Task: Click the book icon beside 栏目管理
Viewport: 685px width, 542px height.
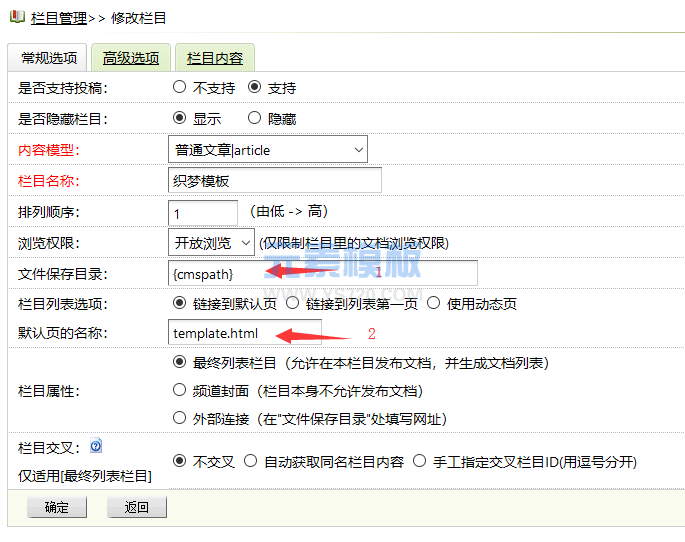Action: pos(17,17)
